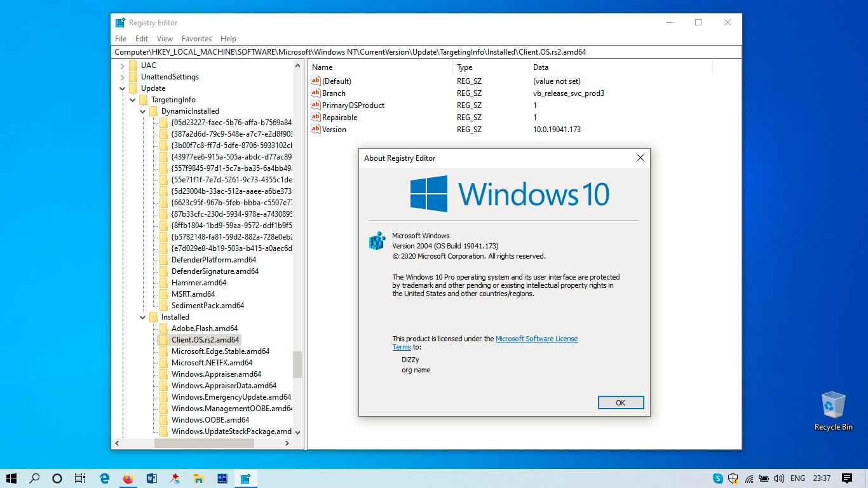868x488 pixels.
Task: Open Task View on the taskbar
Action: pos(80,478)
